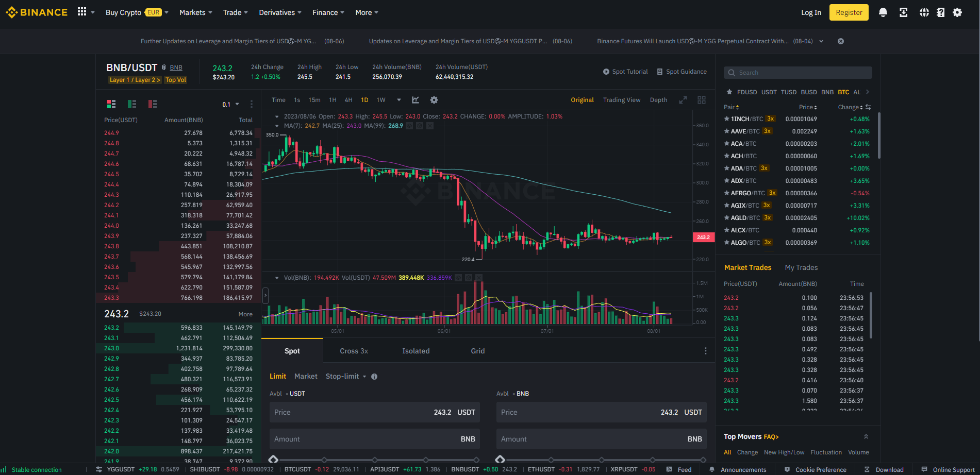Open Top Movers FAQ link
The image size is (980, 475).
[x=771, y=437]
